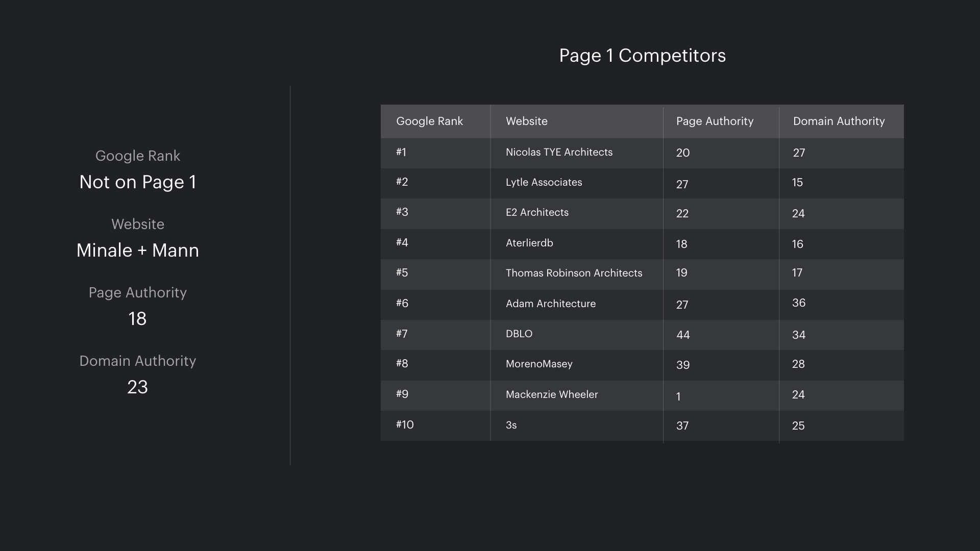This screenshot has width=980, height=551.
Task: Click the #10 rank cell
Action: pos(405,425)
